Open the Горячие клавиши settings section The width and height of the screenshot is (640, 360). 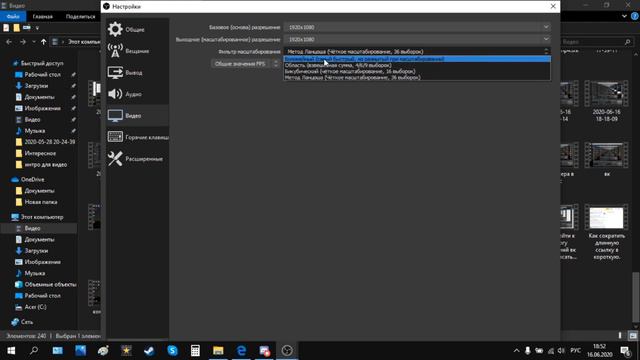(138, 138)
